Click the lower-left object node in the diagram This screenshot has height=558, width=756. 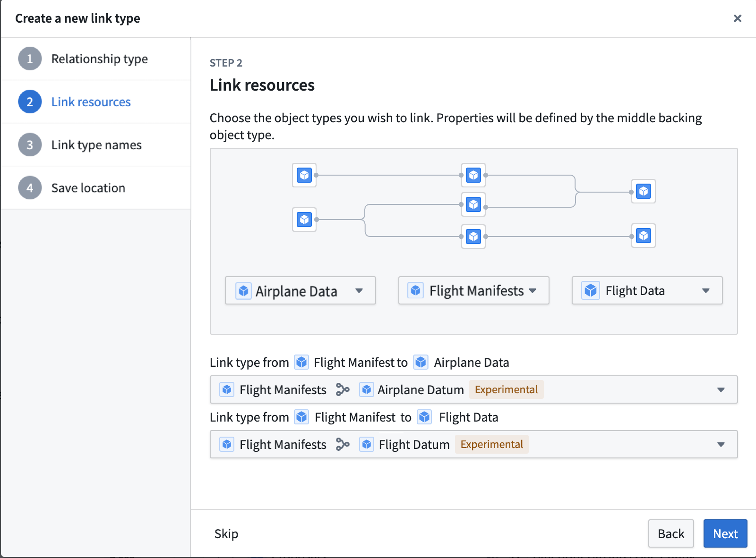click(304, 219)
